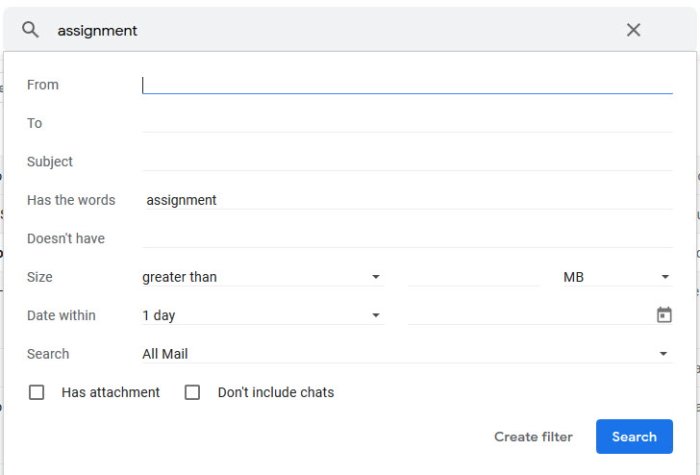Click the Doesn't have input field

coord(407,238)
